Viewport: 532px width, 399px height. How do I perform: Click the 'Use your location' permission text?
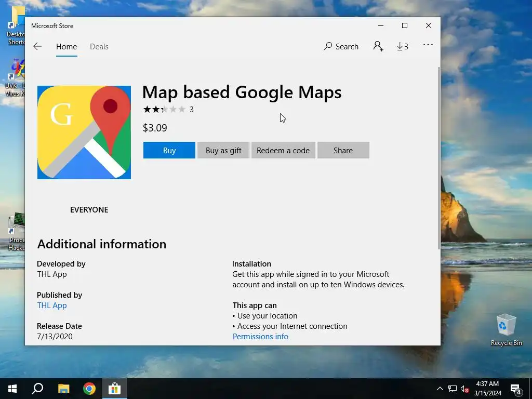[x=268, y=316]
